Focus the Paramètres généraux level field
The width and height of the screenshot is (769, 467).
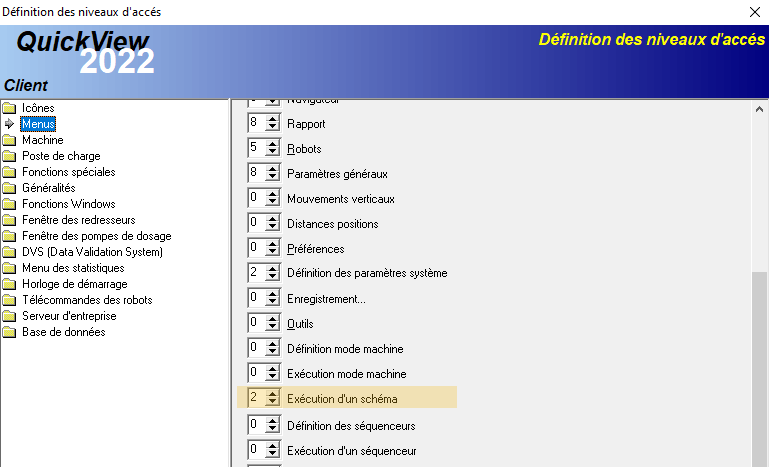pyautogui.click(x=256, y=173)
